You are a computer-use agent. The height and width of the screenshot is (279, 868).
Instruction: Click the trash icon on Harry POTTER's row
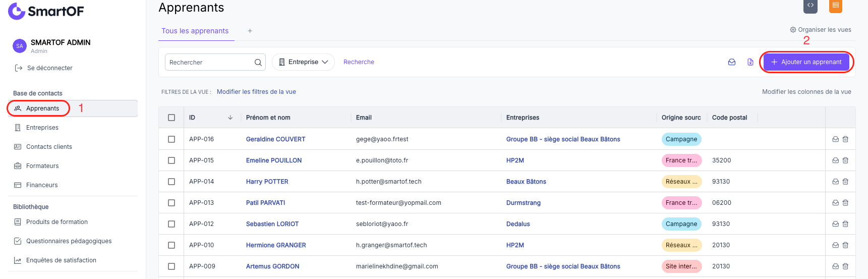tap(845, 182)
